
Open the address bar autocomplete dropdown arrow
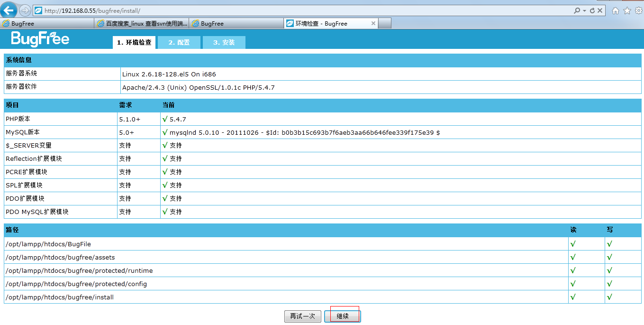(x=584, y=10)
